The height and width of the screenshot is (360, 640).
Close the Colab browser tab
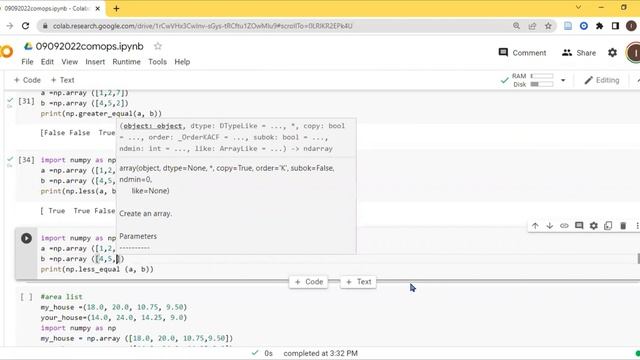pyautogui.click(x=98, y=8)
